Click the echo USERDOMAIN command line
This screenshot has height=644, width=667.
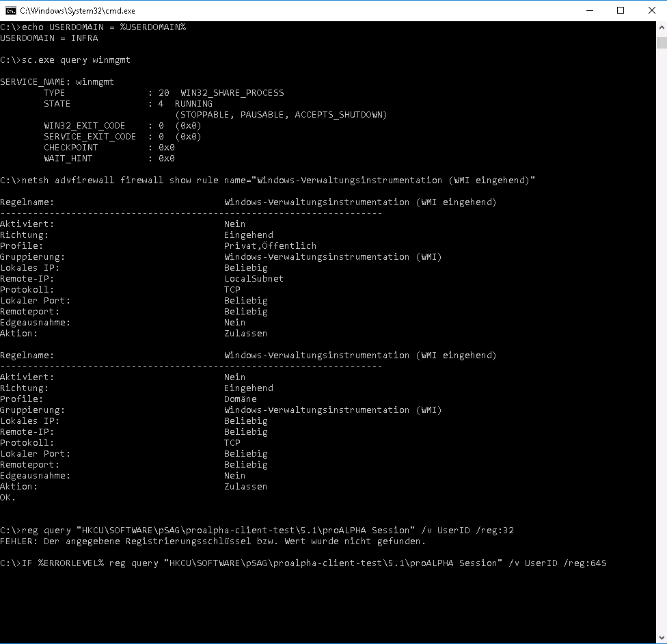pyautogui.click(x=93, y=27)
